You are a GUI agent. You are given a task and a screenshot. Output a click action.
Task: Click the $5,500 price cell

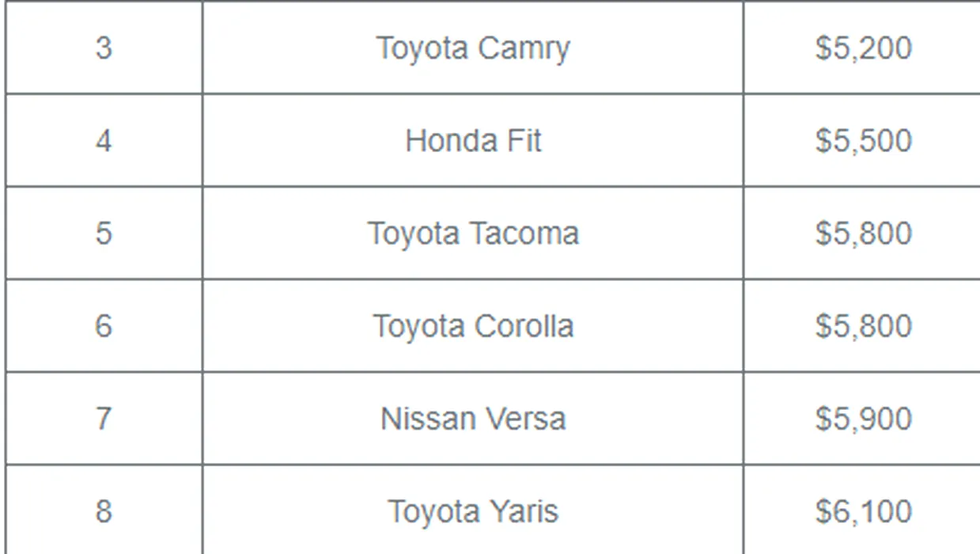point(862,140)
